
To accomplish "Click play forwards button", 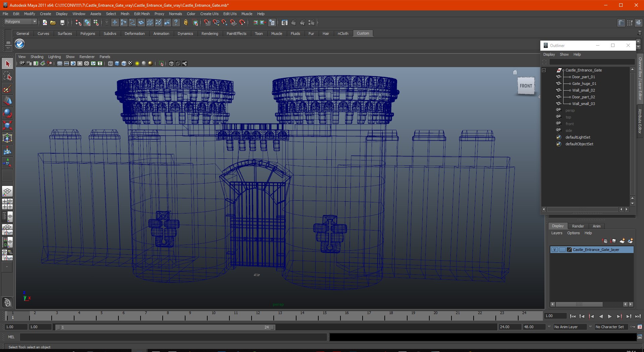I will [x=610, y=316].
